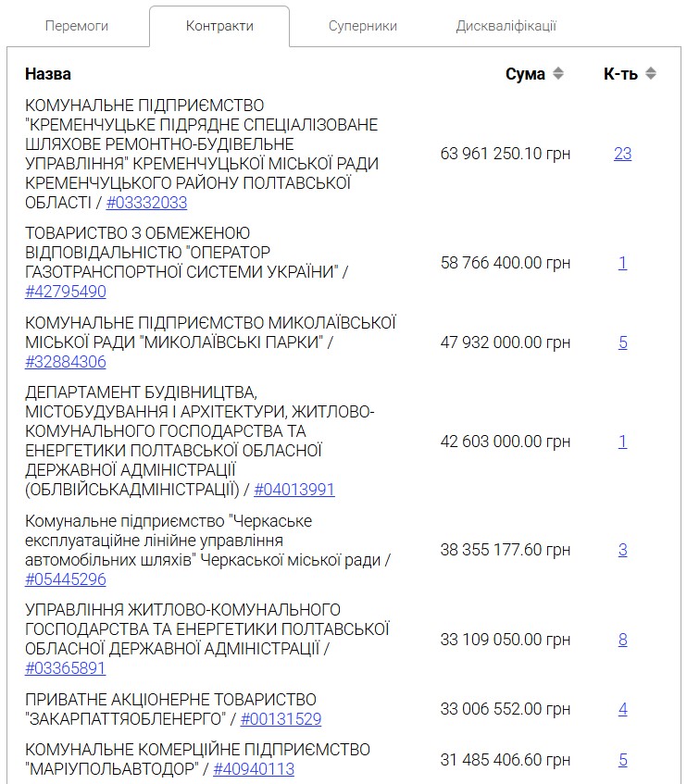Click Маріупольавтодор code #40940113
Viewport: 687px width, 784px height.
pyautogui.click(x=254, y=769)
